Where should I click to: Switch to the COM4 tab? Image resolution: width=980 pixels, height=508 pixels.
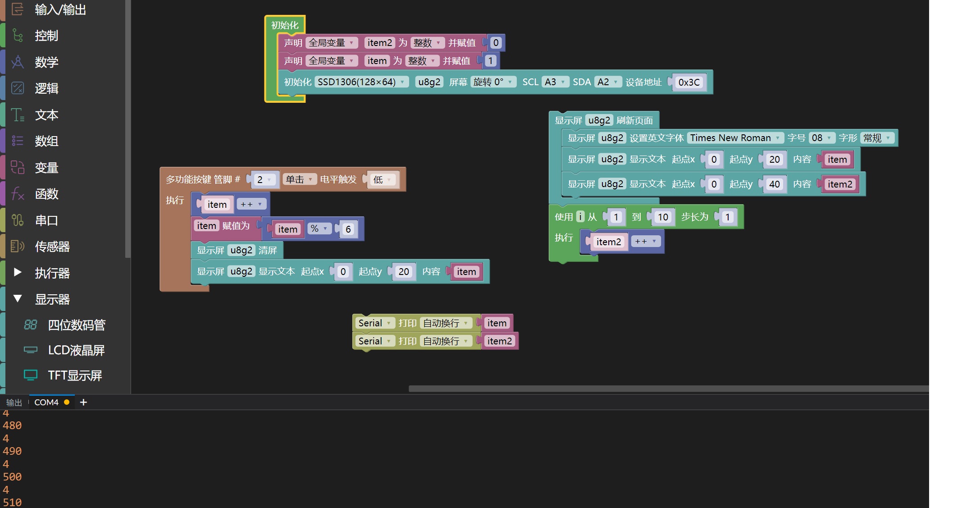coord(46,402)
